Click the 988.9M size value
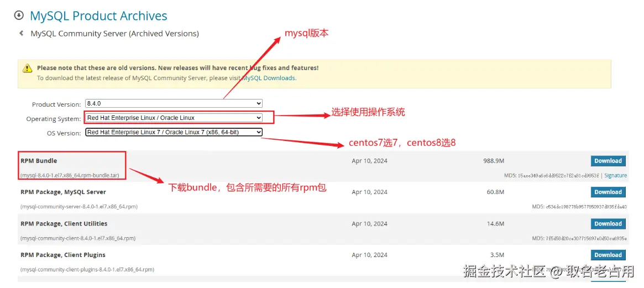 click(x=494, y=161)
